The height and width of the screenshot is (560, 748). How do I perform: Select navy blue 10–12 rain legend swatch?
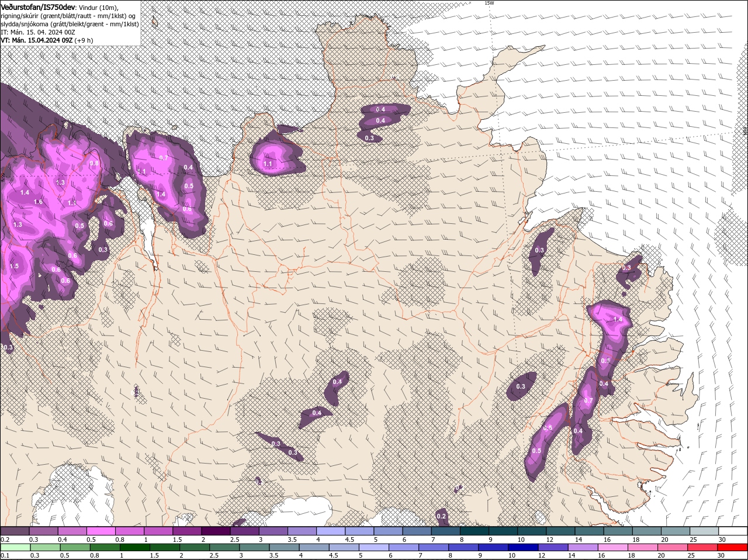click(x=524, y=548)
